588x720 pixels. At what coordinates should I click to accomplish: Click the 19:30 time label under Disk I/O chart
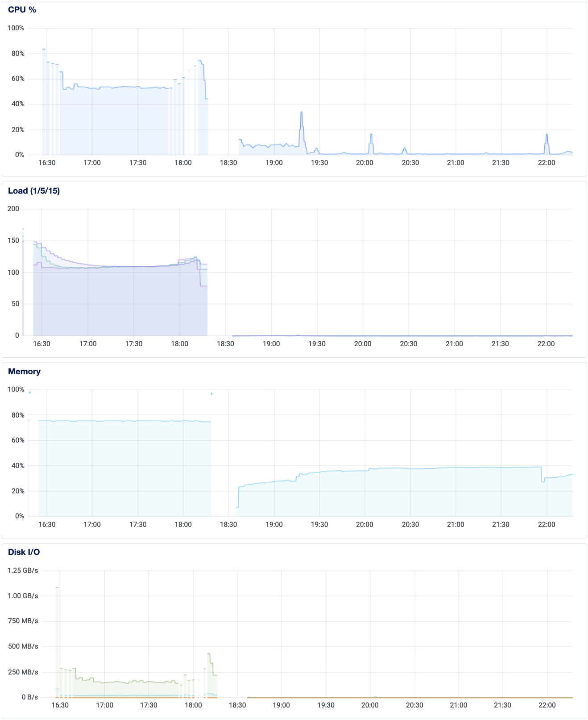(326, 705)
